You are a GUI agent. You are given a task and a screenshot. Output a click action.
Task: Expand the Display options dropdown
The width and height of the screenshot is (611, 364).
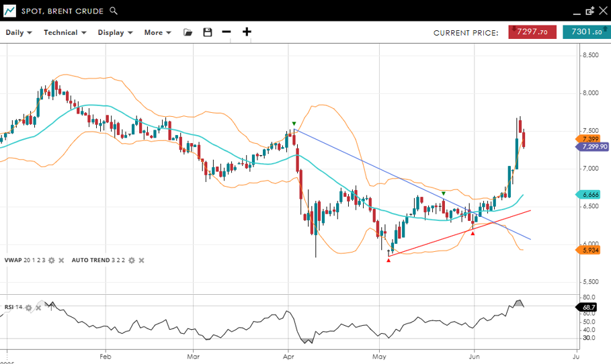pos(115,32)
